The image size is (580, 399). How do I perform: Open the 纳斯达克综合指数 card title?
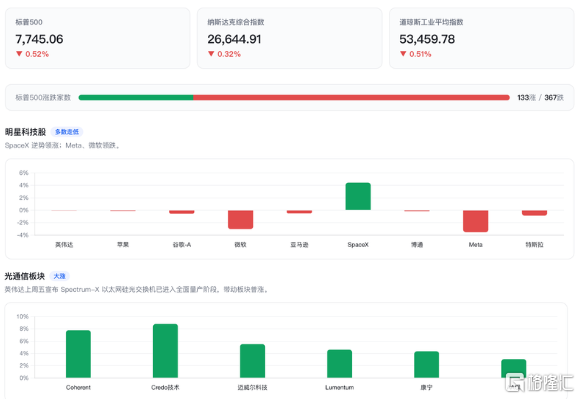coord(236,22)
